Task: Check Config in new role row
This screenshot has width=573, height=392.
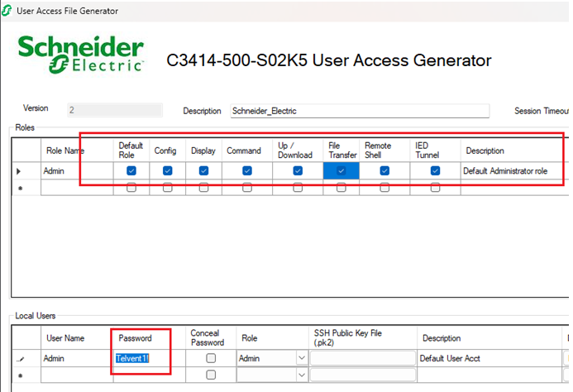Action: coord(167,187)
